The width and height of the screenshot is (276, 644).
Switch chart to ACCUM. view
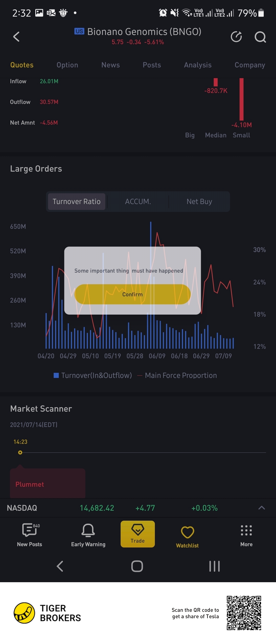tap(138, 201)
